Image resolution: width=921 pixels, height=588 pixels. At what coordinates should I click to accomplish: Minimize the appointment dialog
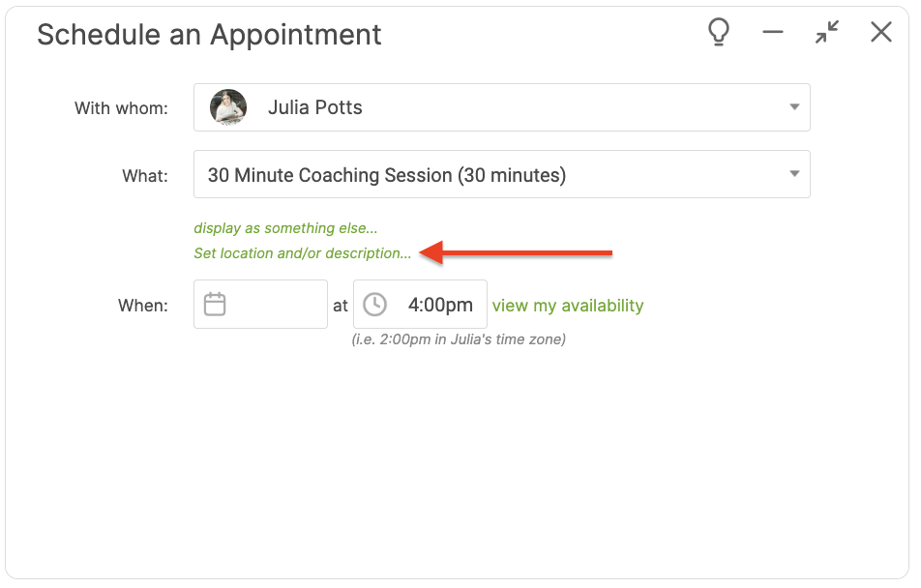pyautogui.click(x=772, y=33)
